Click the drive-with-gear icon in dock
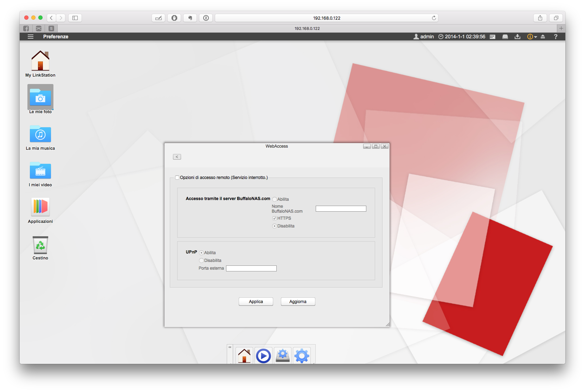 pyautogui.click(x=283, y=355)
